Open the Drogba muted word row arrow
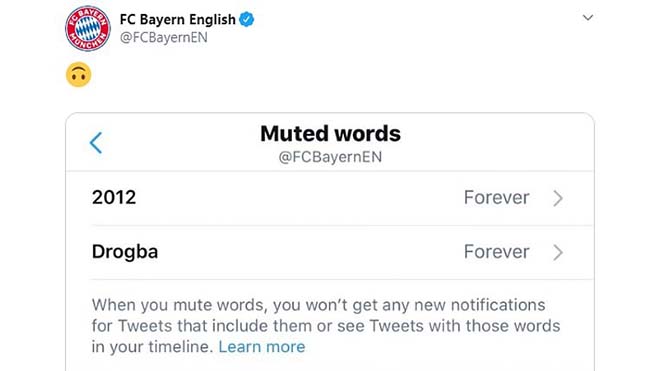660x371 pixels. tap(558, 252)
